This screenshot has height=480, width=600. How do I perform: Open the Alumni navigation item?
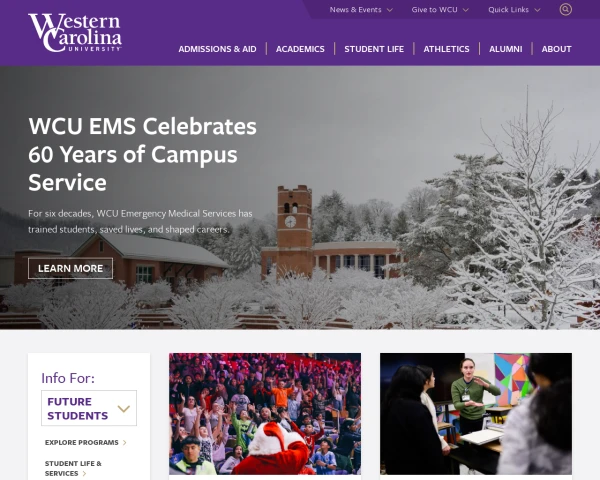[505, 49]
